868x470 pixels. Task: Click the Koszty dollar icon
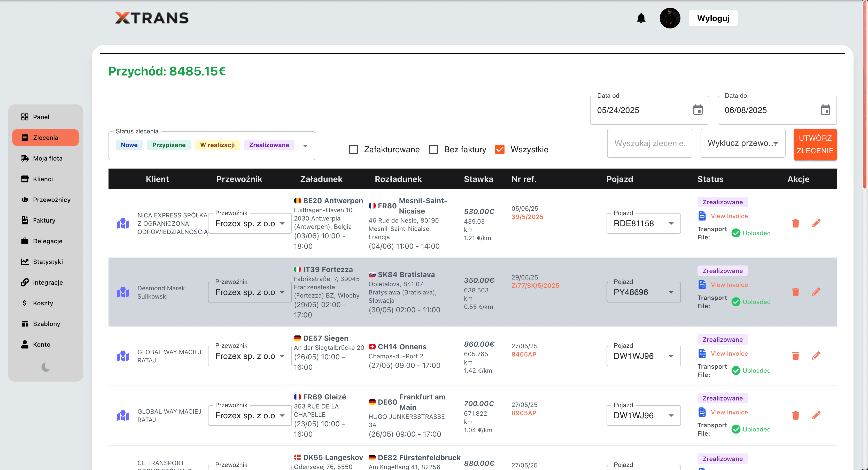tap(25, 303)
